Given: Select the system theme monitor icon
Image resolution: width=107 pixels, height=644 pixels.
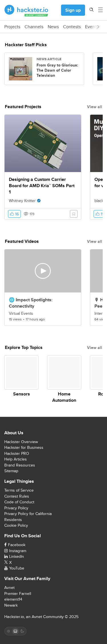Looking at the screenshot, I should (x=15, y=631).
